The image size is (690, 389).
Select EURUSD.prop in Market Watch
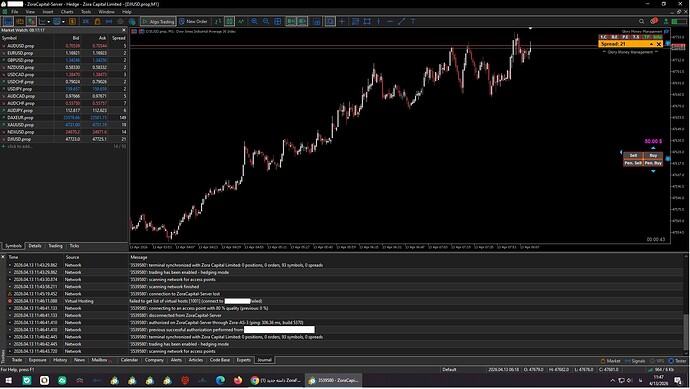[x=64, y=53]
